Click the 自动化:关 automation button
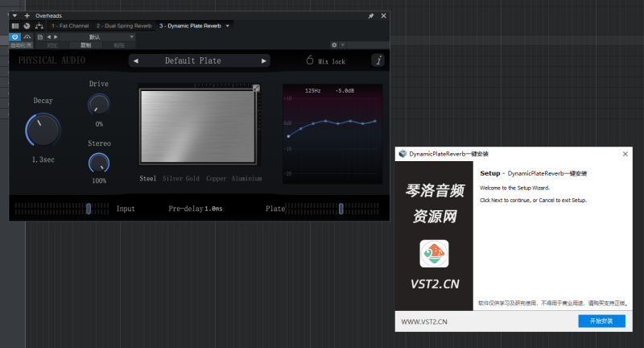The width and height of the screenshot is (644, 348). click(21, 45)
